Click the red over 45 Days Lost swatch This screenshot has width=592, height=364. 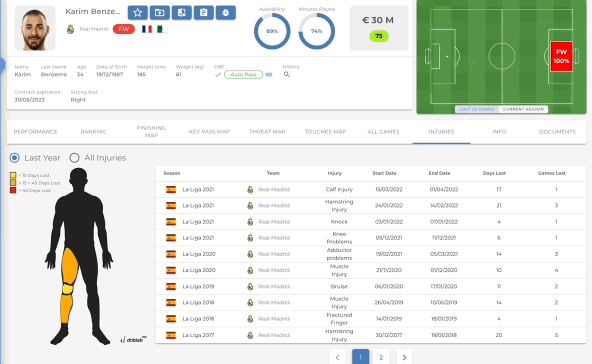click(13, 190)
